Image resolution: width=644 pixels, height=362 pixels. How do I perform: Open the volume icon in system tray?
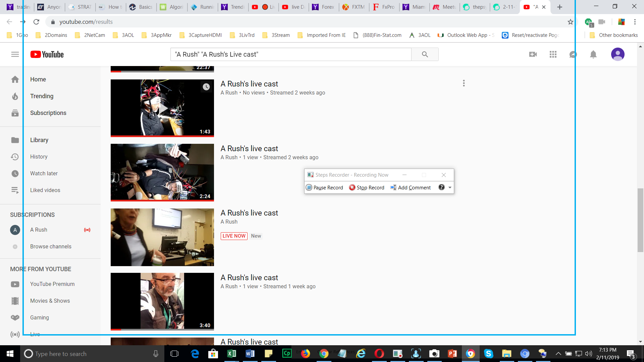coord(588,354)
